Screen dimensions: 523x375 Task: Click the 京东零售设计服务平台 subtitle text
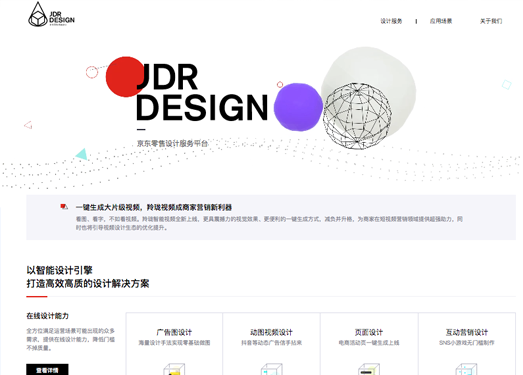(x=172, y=143)
